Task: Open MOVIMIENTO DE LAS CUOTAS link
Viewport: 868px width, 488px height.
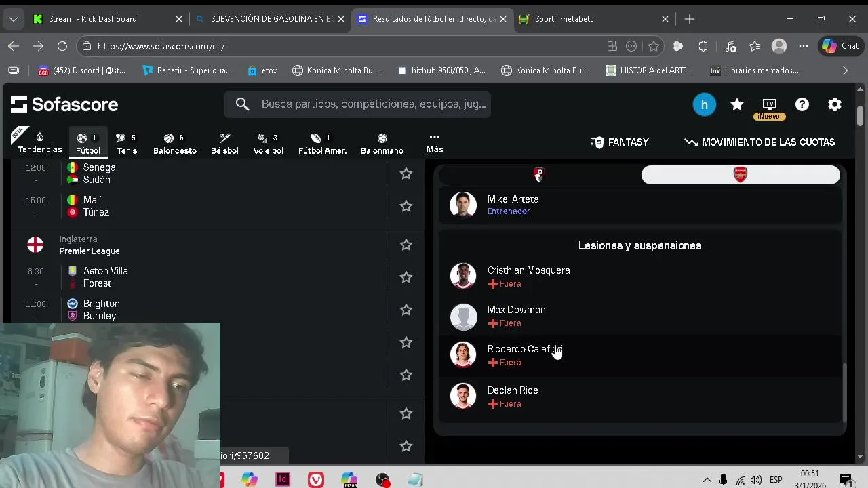Action: pos(759,142)
